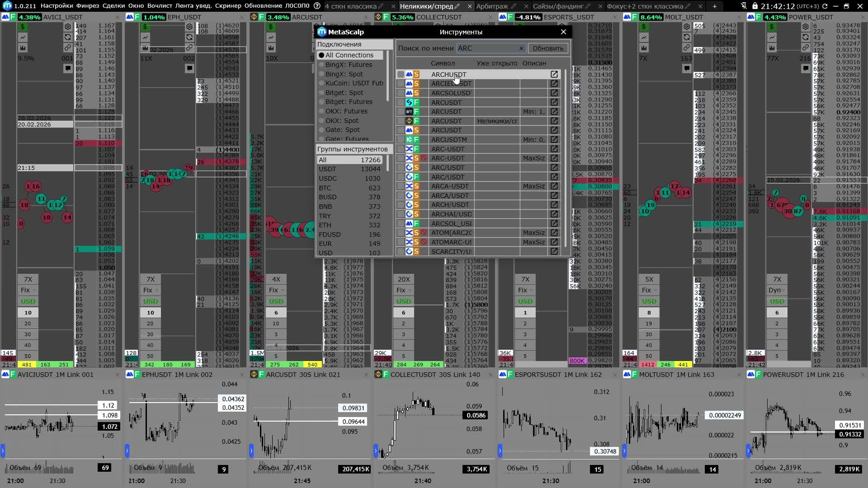Open the ARCHUSDT row's pop-out window icon
The image size is (868, 488).
tap(554, 74)
